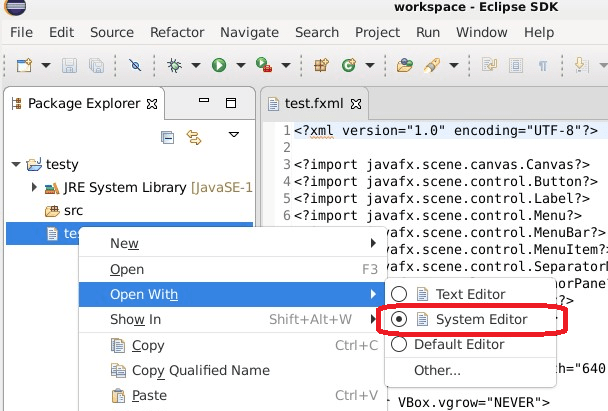Open the Debug configurations dropdown arrow
This screenshot has width=608, height=411.
[x=196, y=65]
